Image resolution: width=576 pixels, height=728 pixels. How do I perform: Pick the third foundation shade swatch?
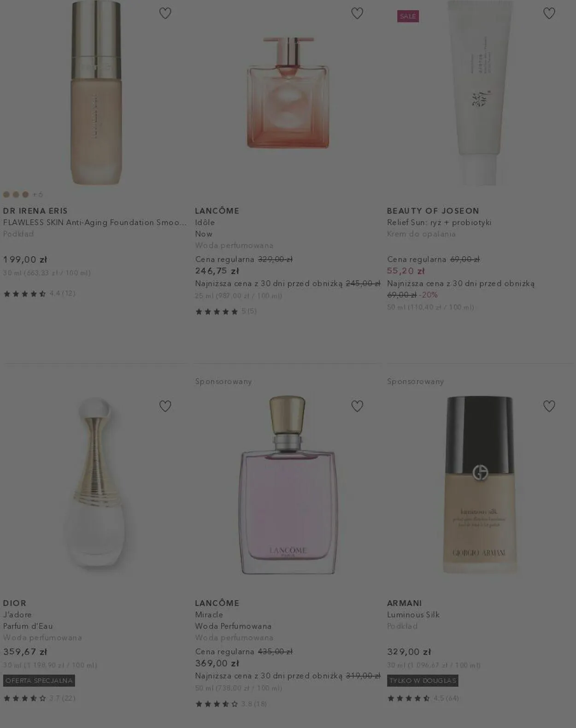point(25,194)
